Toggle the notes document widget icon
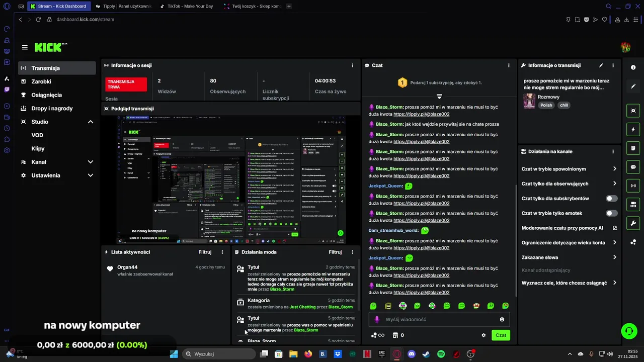The image size is (644, 362). 633,148
